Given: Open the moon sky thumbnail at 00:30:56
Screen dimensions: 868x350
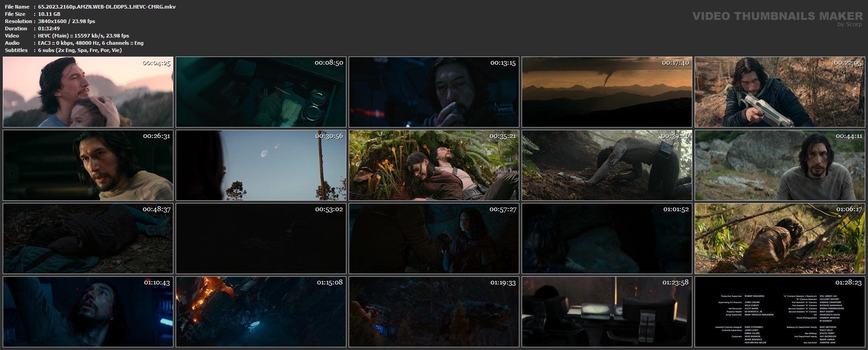Looking at the screenshot, I should (261, 165).
